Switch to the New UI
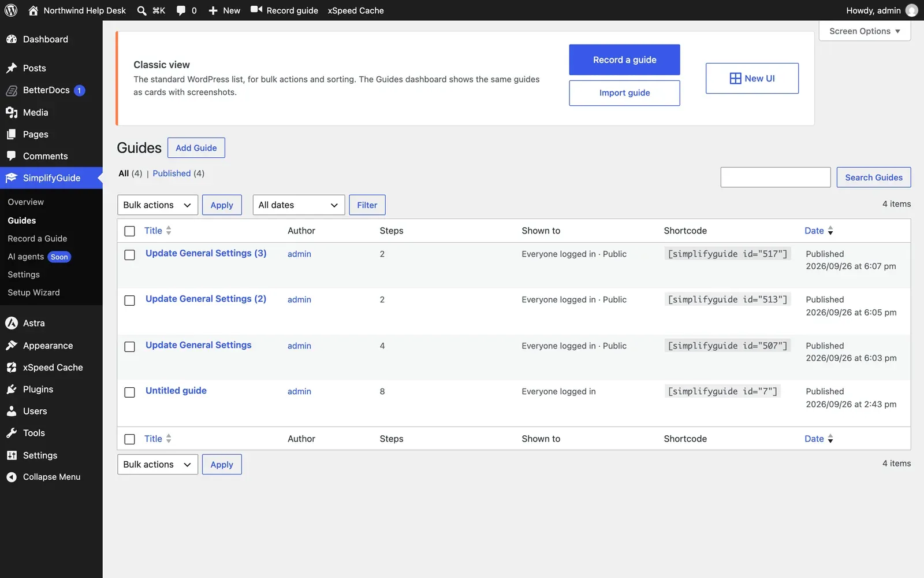Viewport: 924px width, 578px height. pos(752,79)
